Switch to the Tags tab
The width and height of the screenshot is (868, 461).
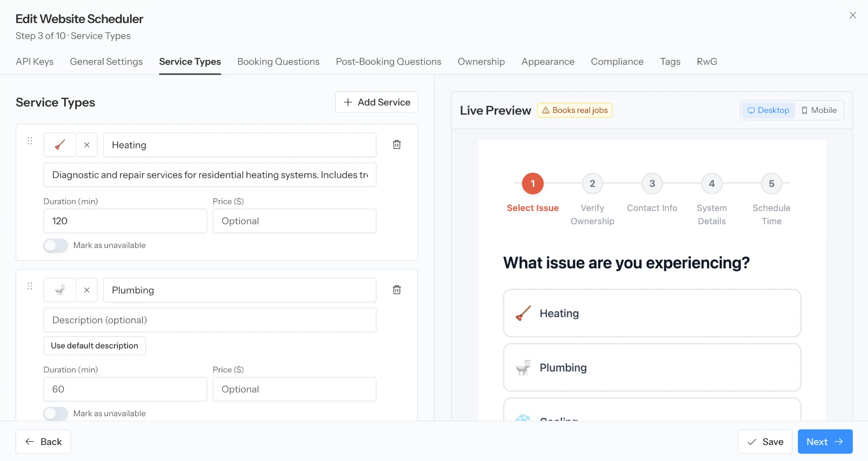coord(670,62)
